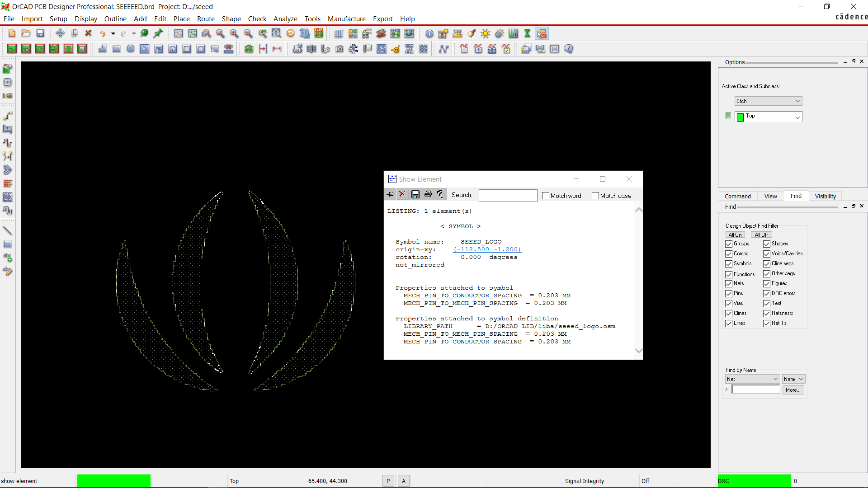Click the Flip board icon
This screenshot has height=488, width=868.
pos(319,33)
